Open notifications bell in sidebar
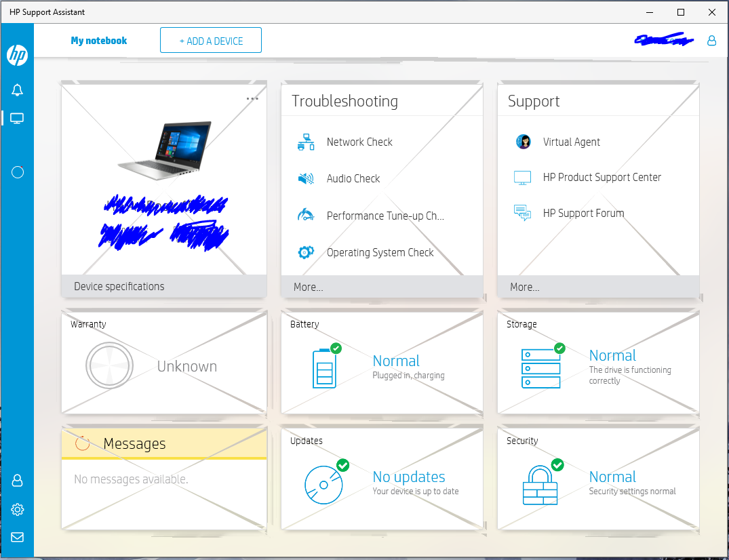This screenshot has height=560, width=729. [17, 89]
